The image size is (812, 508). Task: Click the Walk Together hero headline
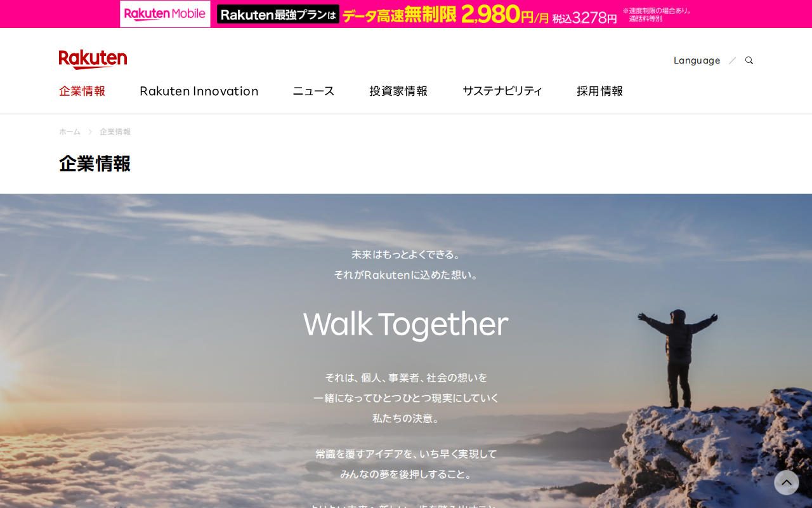pyautogui.click(x=406, y=324)
